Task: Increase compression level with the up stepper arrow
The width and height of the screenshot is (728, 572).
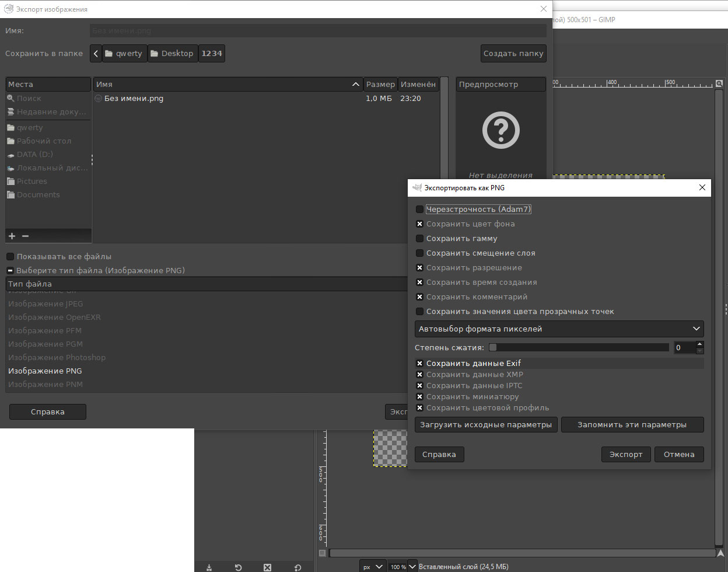Action: pos(700,344)
